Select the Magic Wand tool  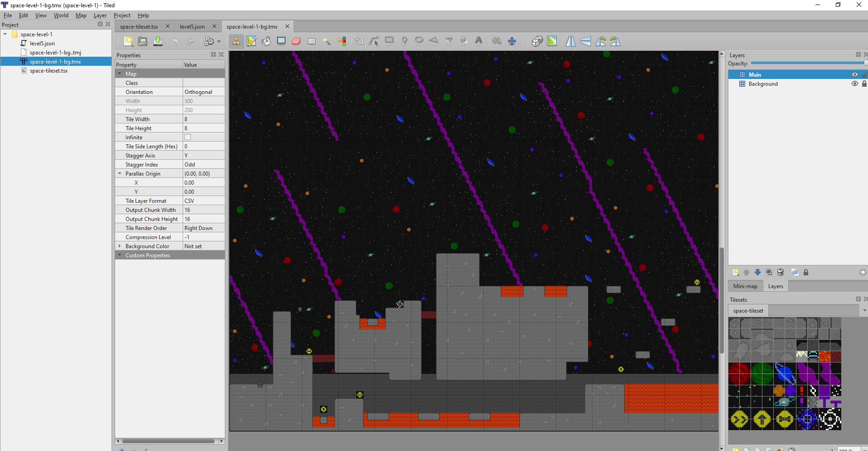[326, 41]
